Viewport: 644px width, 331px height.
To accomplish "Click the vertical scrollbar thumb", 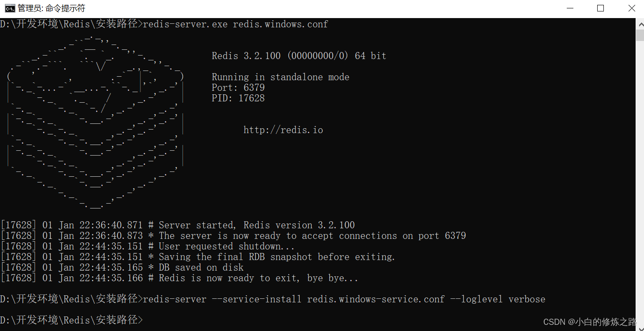I will tap(640, 35).
